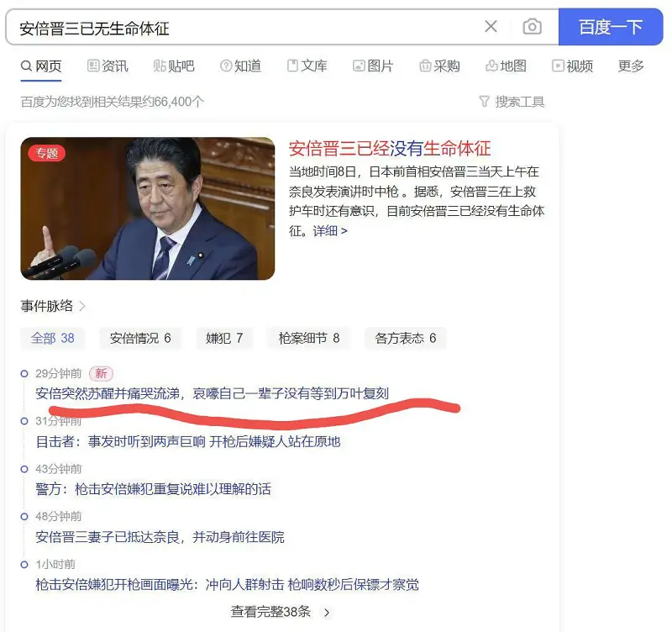This screenshot has height=632, width=672.
Task: Select the 全部 38 filter chip
Action: 52,339
